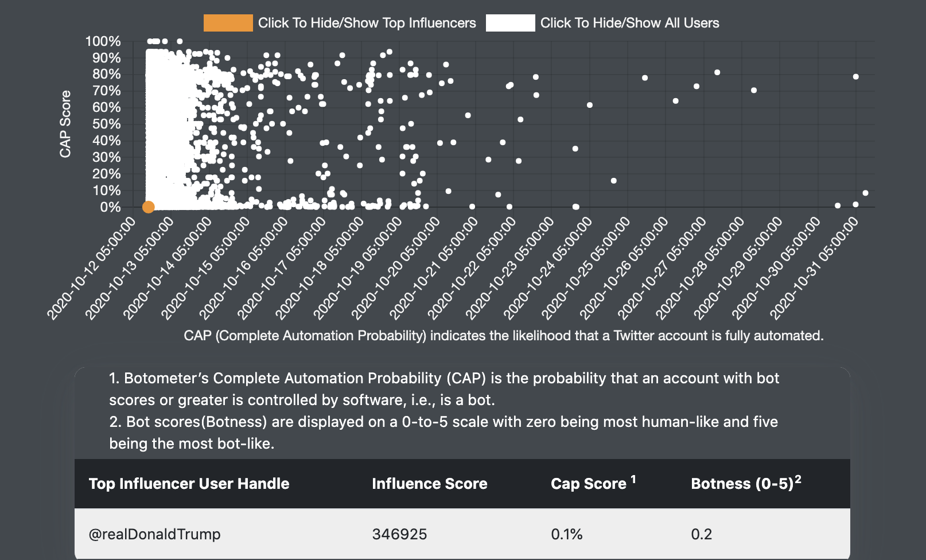Click the 100% y-axis tick label

[103, 41]
